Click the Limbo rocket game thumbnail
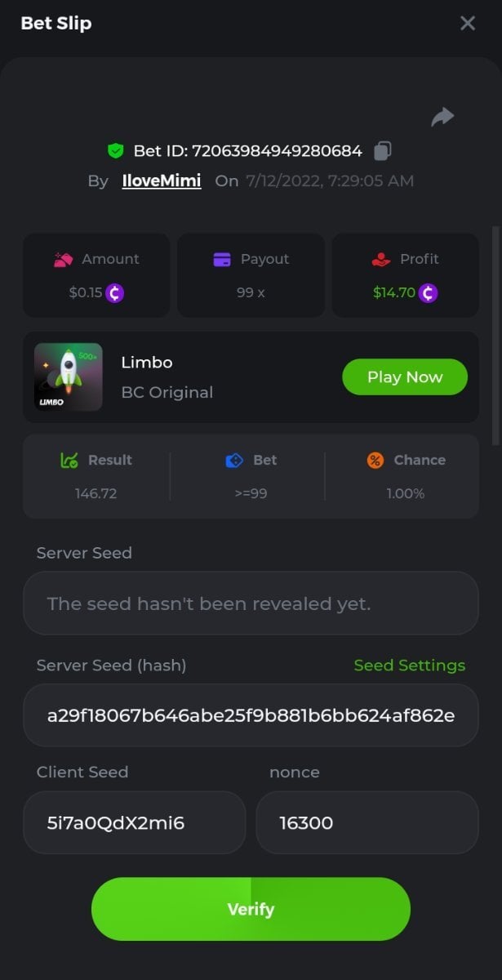 coord(69,377)
